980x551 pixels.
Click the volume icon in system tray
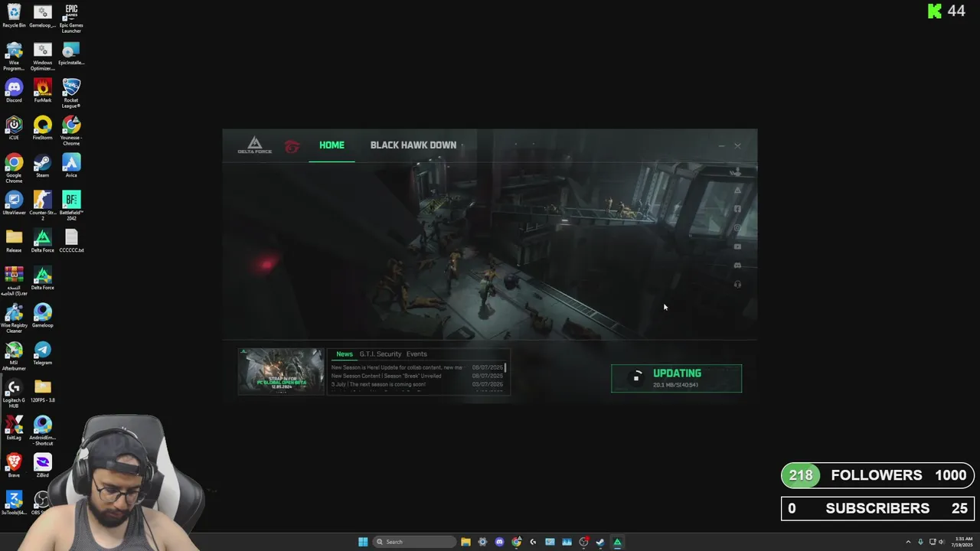click(x=941, y=542)
